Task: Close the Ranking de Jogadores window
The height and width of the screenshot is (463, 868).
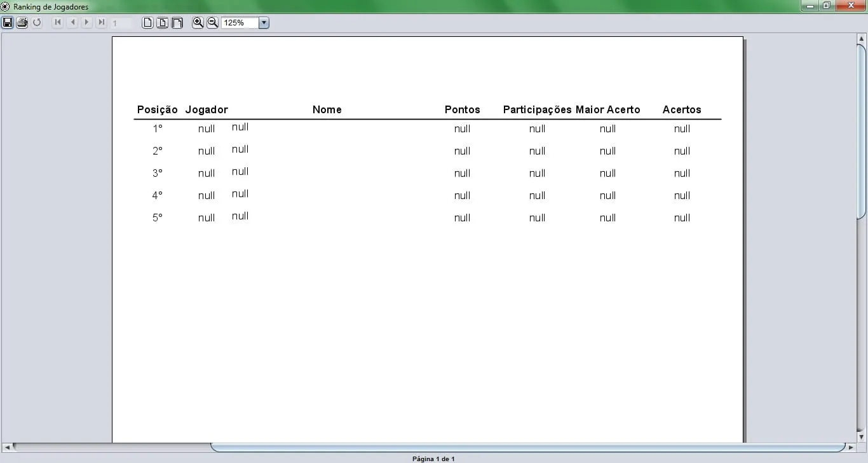Action: coord(851,6)
